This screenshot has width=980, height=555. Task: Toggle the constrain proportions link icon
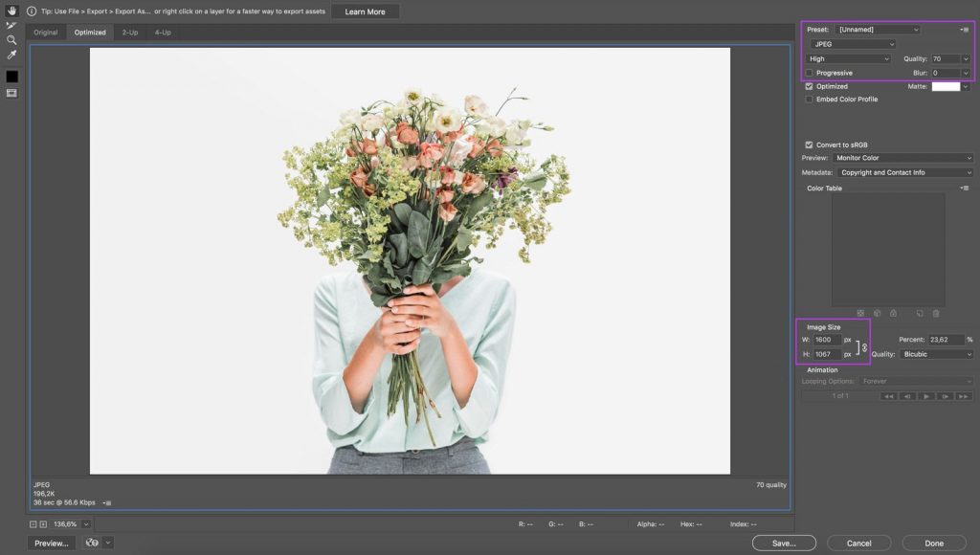click(x=864, y=347)
